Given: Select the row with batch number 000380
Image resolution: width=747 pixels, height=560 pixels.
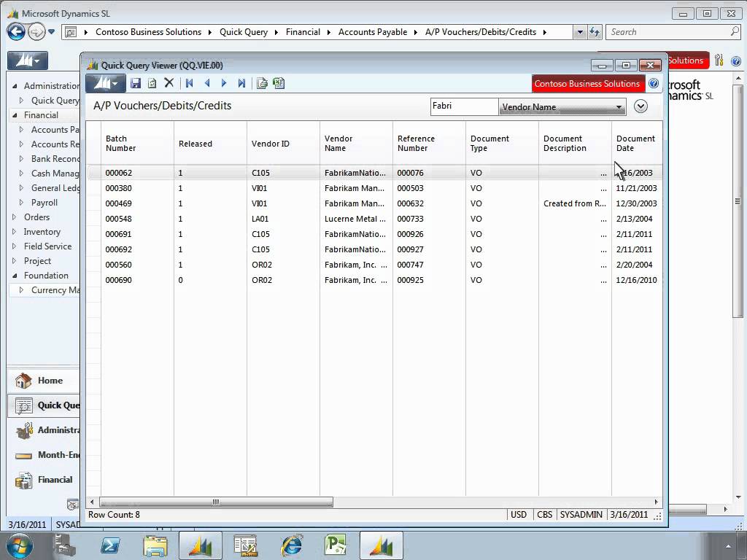Looking at the screenshot, I should 375,188.
